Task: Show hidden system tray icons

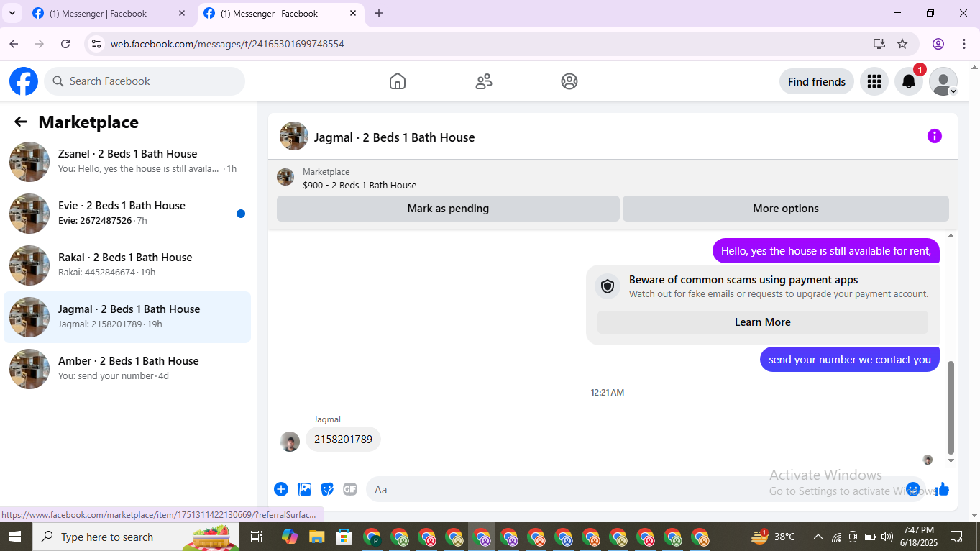Action: [818, 537]
